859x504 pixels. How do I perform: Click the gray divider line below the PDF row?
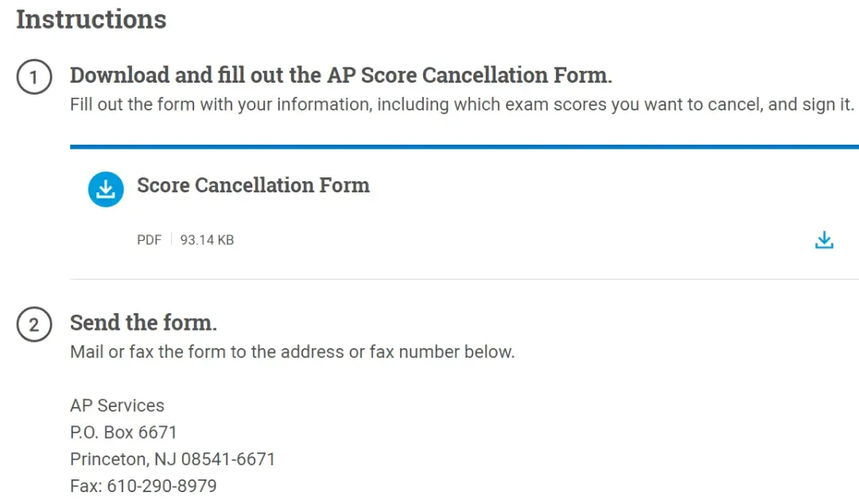464,279
